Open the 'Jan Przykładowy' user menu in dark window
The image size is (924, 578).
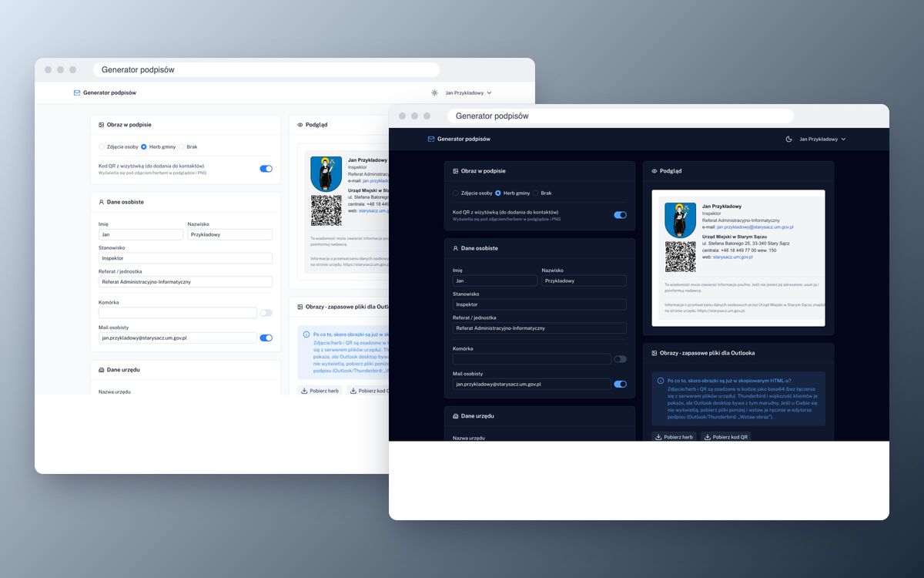[822, 139]
